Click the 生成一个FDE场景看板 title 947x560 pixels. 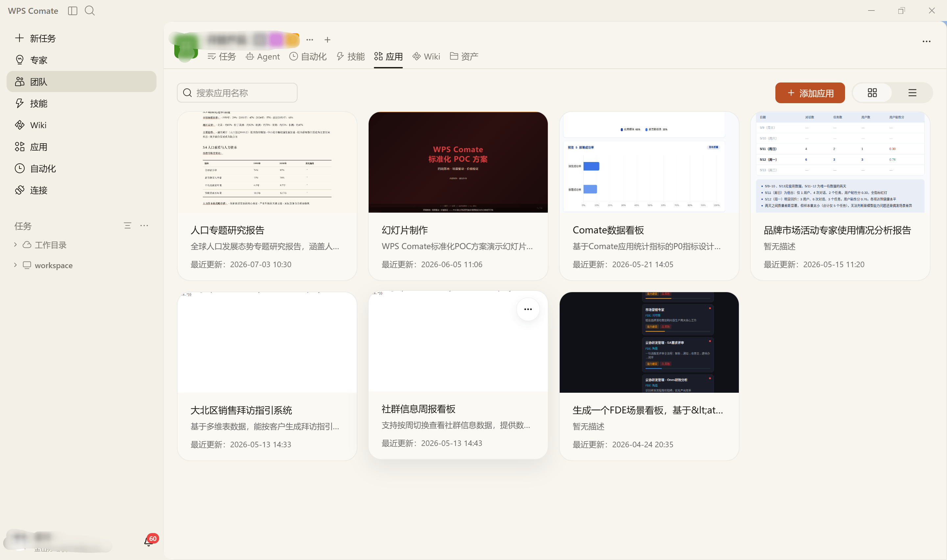coord(648,410)
